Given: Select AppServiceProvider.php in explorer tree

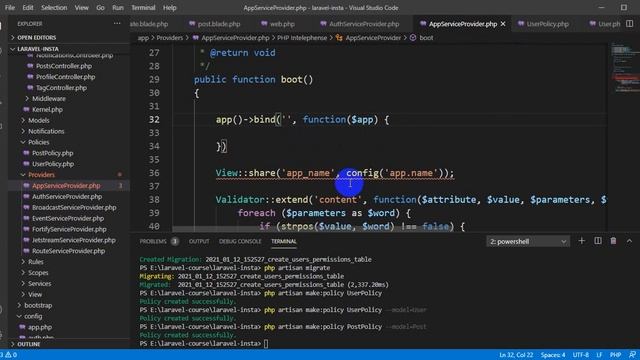Looking at the screenshot, I should point(66,186).
